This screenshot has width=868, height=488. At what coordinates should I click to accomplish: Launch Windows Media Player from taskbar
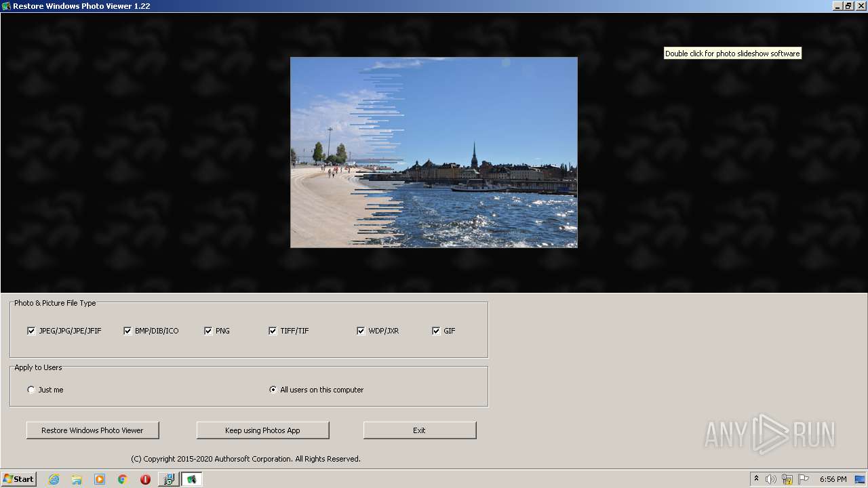click(x=100, y=479)
